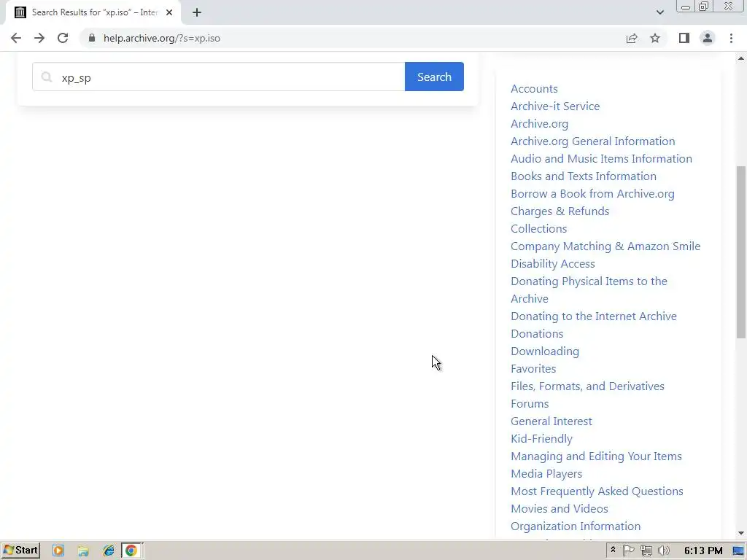Open Chrome side panel
The image size is (747, 560).
click(x=684, y=38)
